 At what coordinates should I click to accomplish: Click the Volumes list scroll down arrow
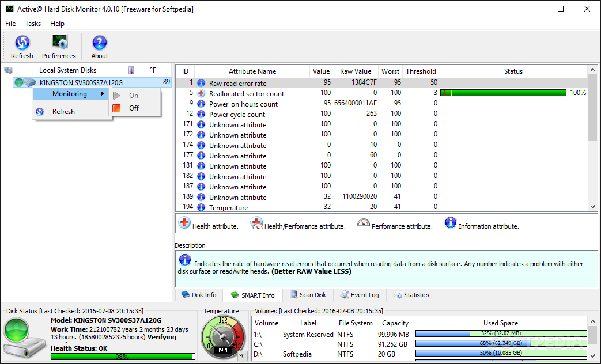592,355
